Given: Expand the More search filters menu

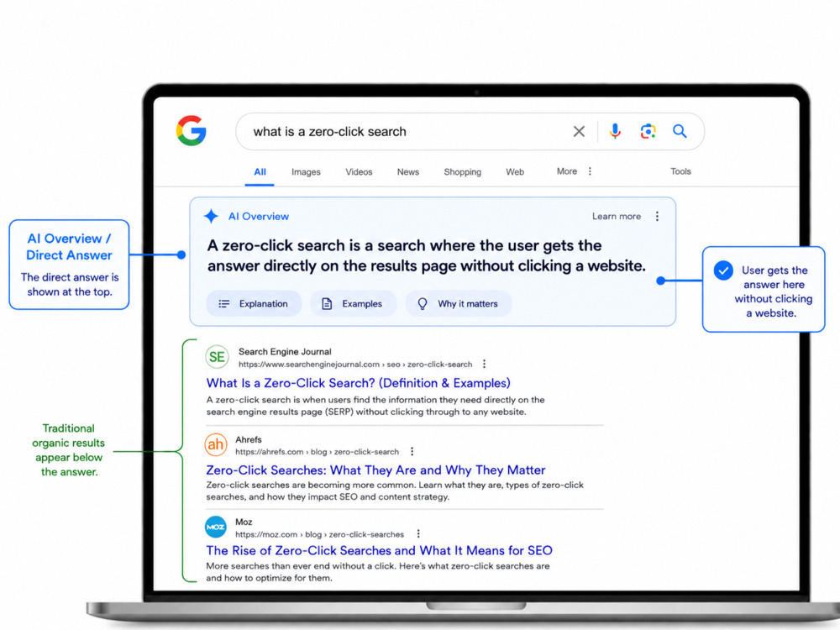Looking at the screenshot, I should [x=574, y=171].
